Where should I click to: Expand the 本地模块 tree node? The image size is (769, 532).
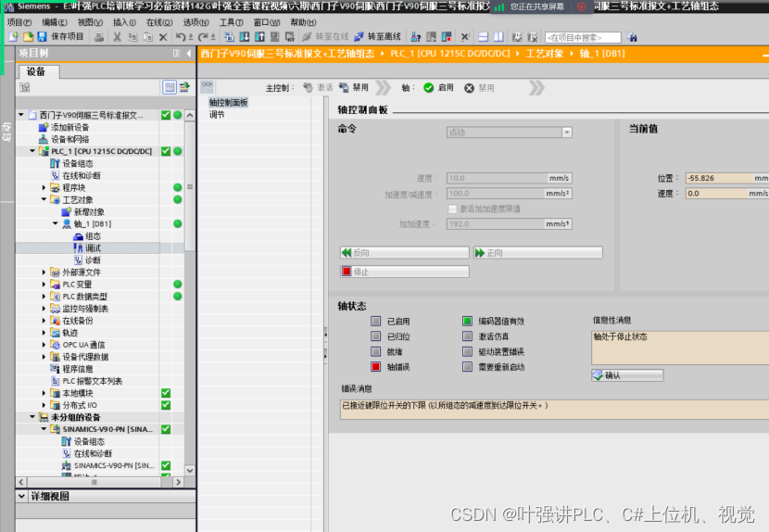click(44, 393)
